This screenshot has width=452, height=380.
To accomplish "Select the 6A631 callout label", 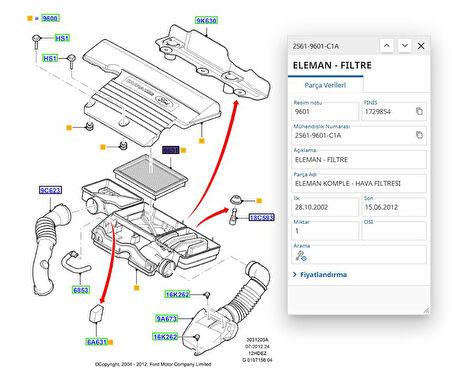I will (97, 342).
